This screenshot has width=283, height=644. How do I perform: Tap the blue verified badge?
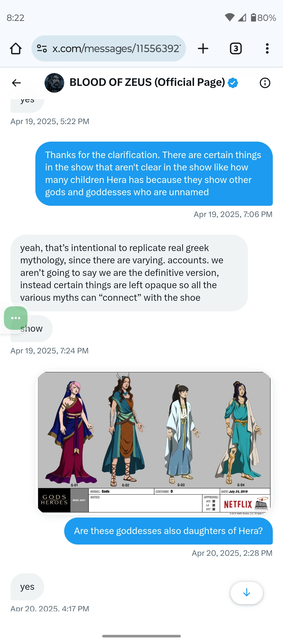[x=233, y=83]
